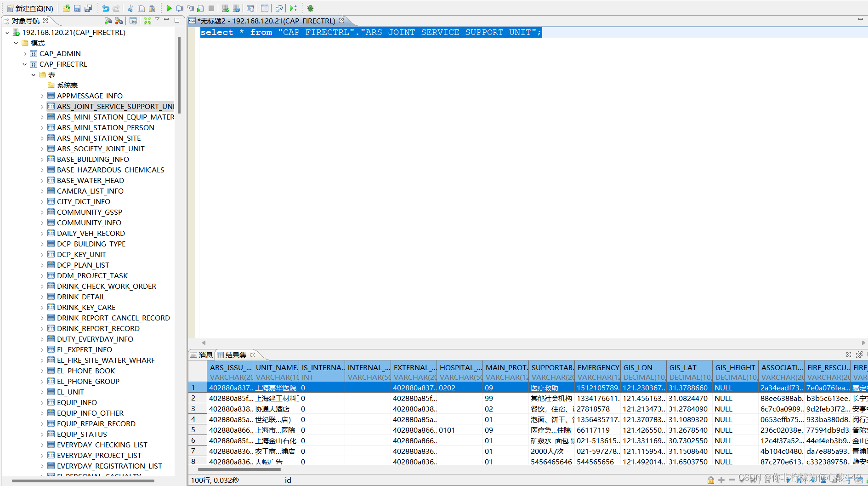
Task: Collapse the 模式 folder node
Action: tap(16, 43)
